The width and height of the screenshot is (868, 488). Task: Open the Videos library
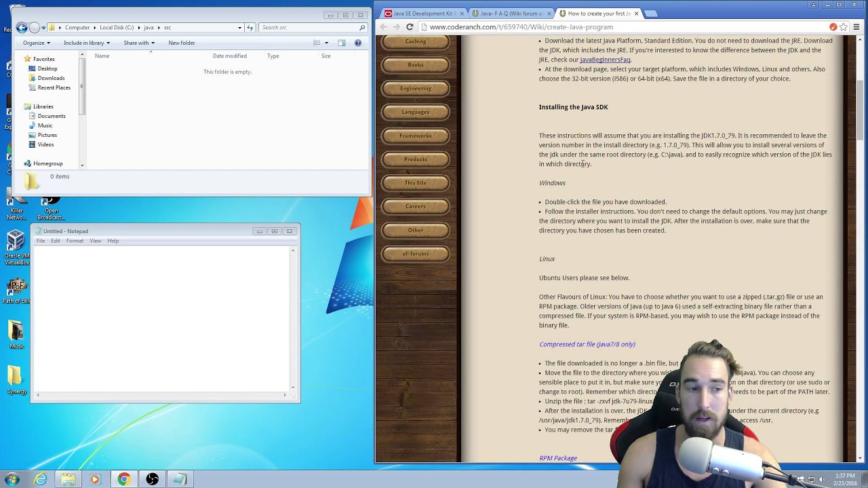(x=45, y=144)
